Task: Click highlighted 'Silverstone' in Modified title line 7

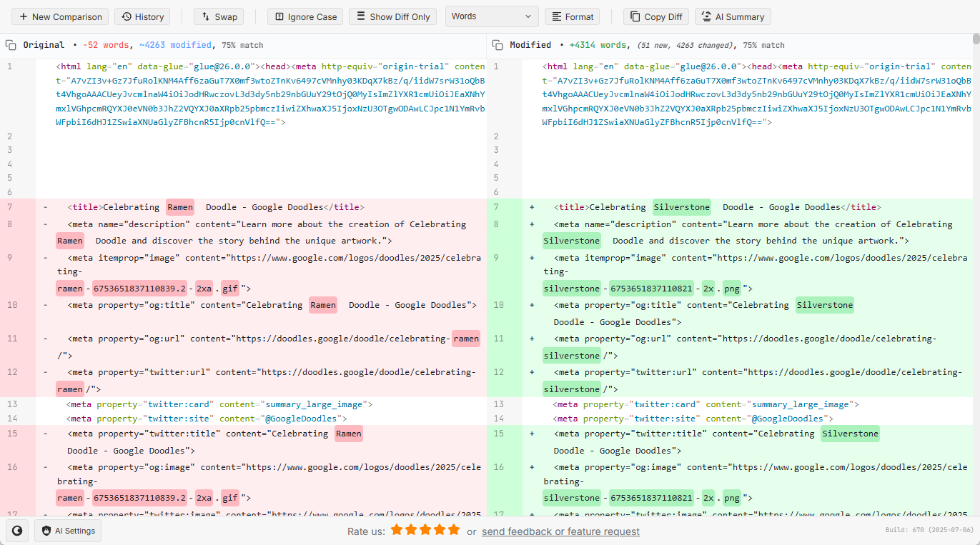Action: pos(682,207)
